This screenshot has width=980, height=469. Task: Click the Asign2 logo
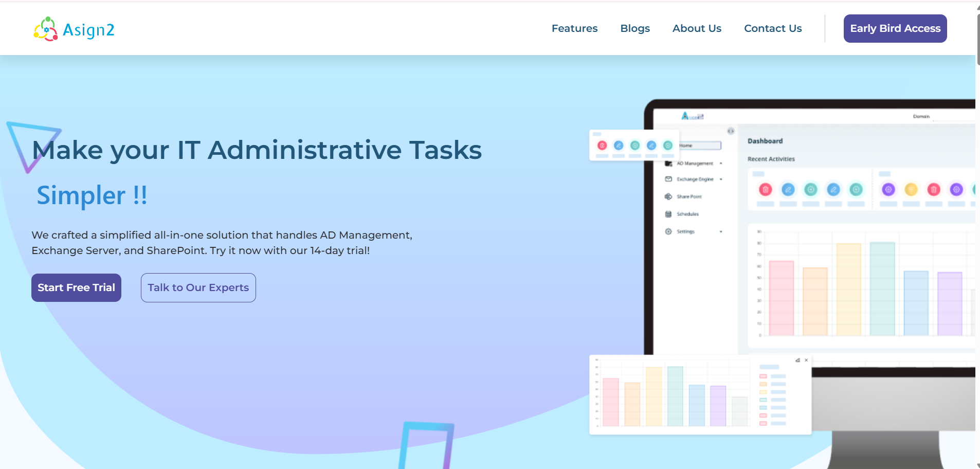point(74,29)
